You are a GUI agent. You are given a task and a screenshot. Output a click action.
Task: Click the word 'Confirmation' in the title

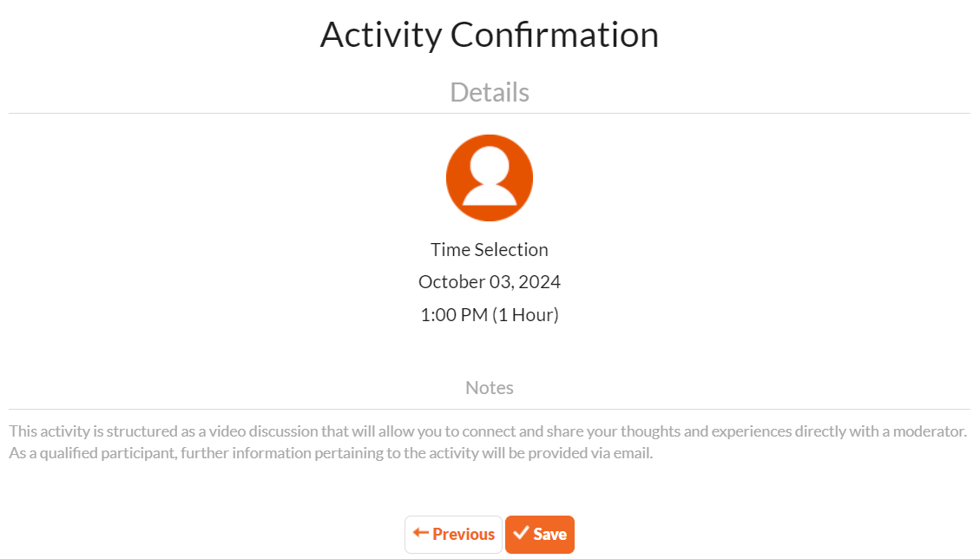tap(555, 35)
